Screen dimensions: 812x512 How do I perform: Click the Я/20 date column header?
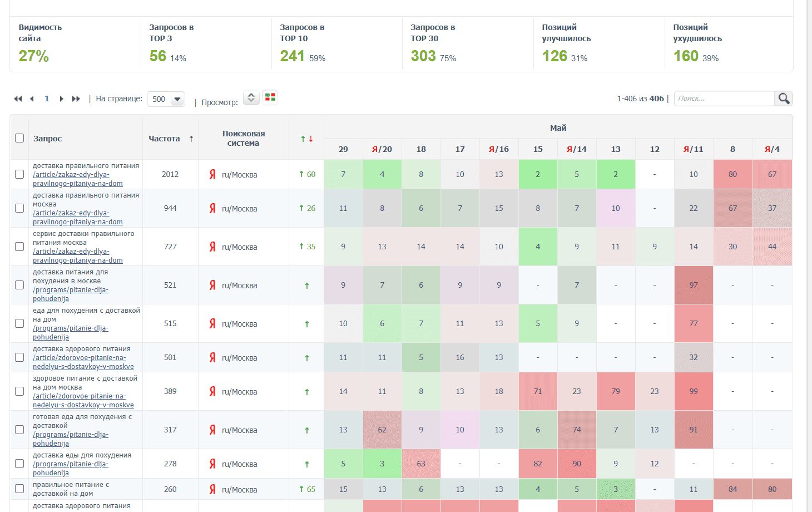[382, 149]
